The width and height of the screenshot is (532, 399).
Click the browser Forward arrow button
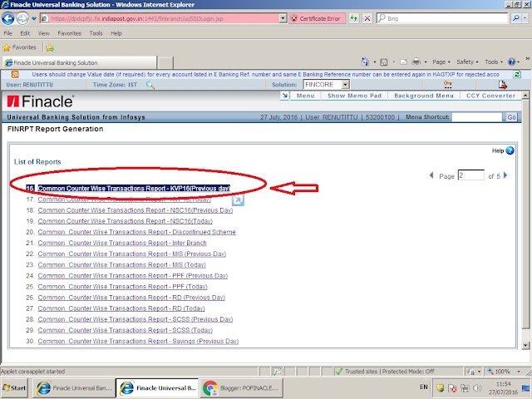tap(22, 18)
